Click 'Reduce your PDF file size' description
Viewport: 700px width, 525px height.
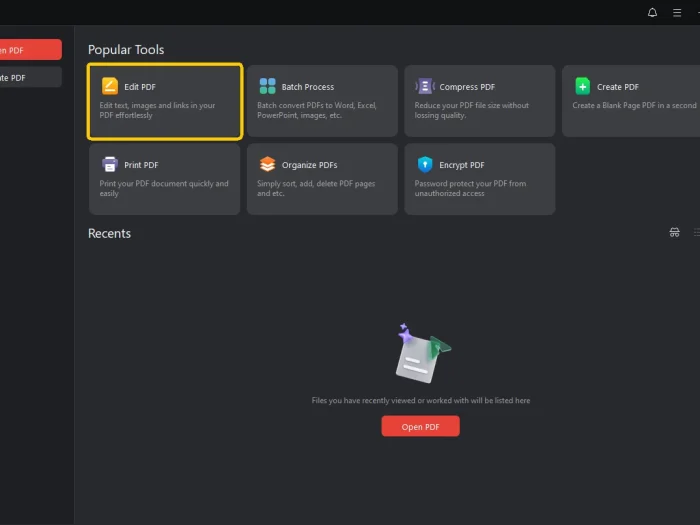pos(471,110)
